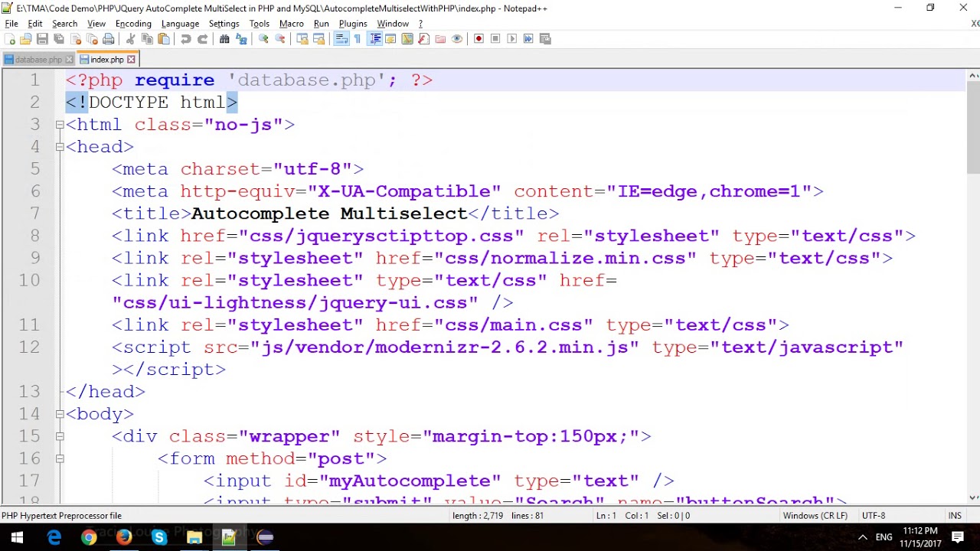Viewport: 980px width, 551px height.
Task: Select the index.php tab
Action: 106,60
